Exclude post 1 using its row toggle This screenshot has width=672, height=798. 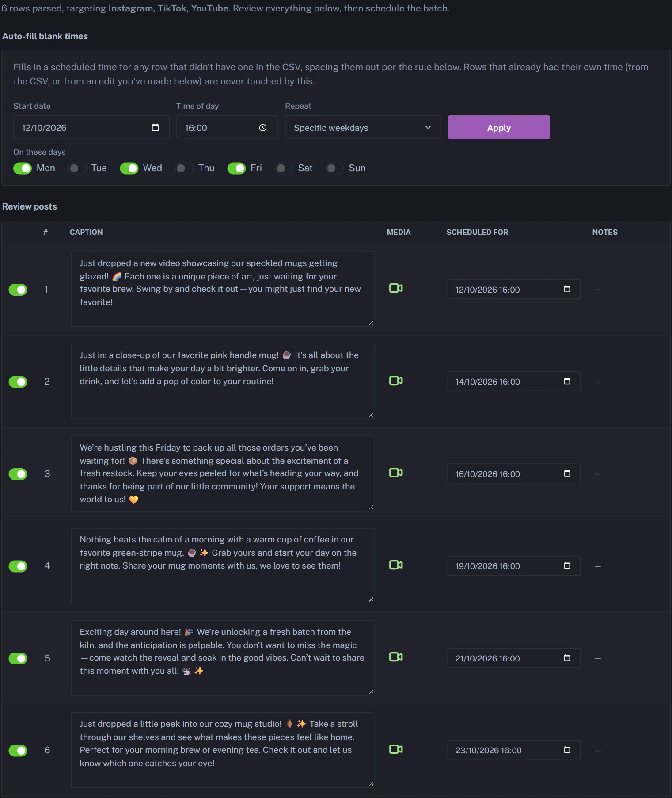pos(18,290)
